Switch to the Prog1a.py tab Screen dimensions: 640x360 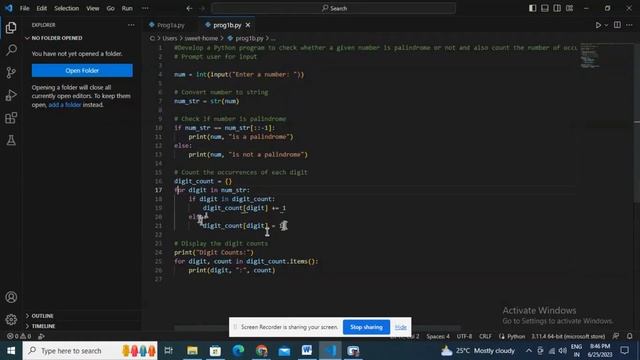[x=167, y=25]
